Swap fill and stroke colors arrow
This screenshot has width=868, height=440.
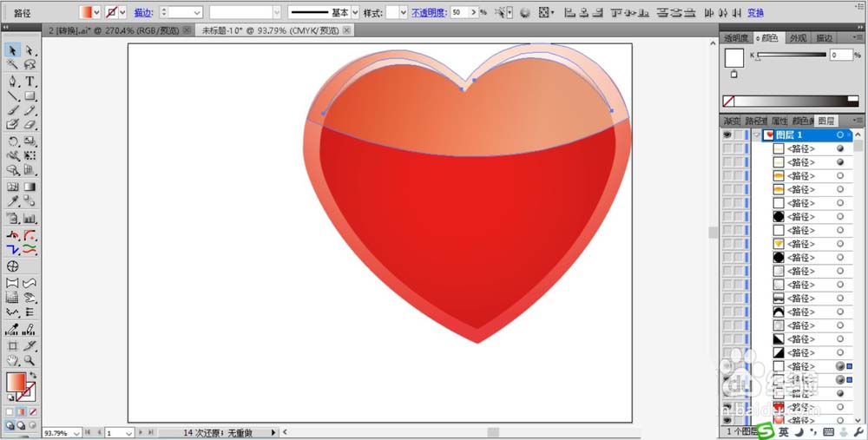pos(33,376)
